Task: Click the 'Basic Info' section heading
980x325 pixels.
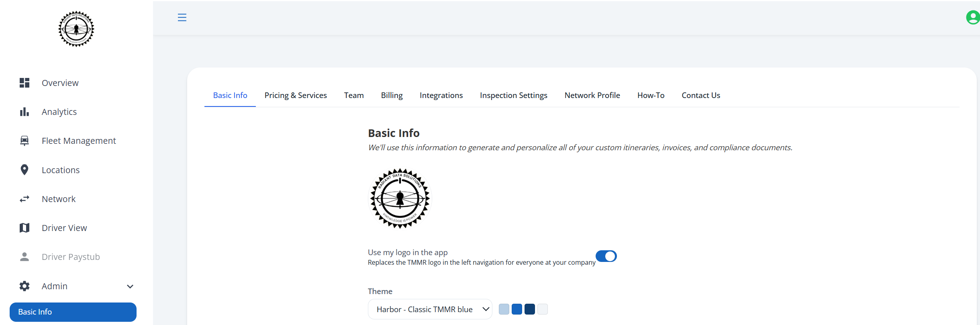Action: point(394,133)
